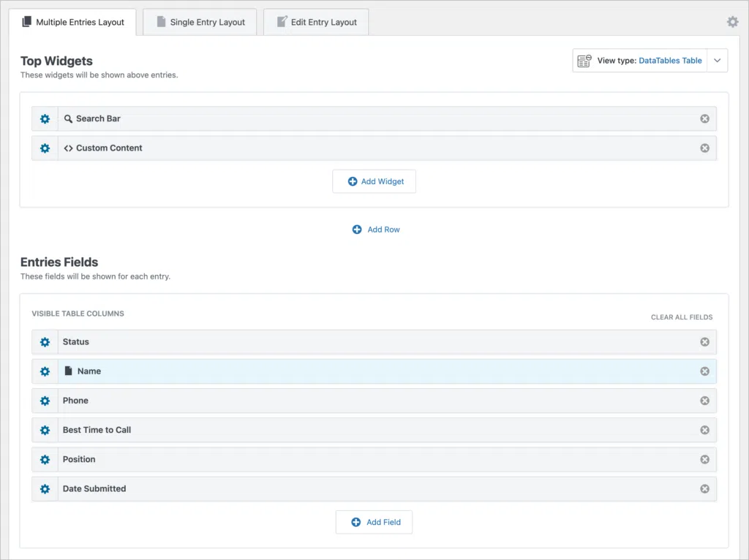749x560 pixels.
Task: Click the Add Field button
Action: tap(375, 522)
